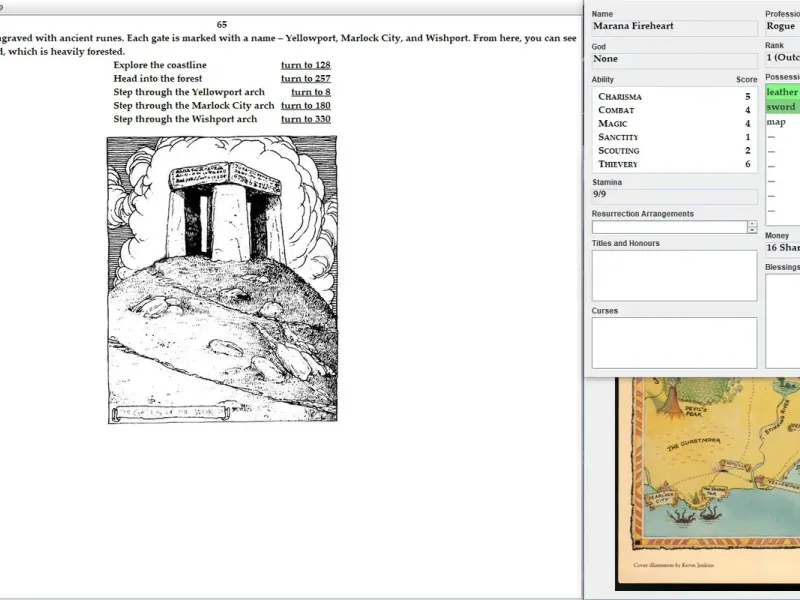Choose the 'turn to 180' link
800x600 pixels.
pos(306,106)
